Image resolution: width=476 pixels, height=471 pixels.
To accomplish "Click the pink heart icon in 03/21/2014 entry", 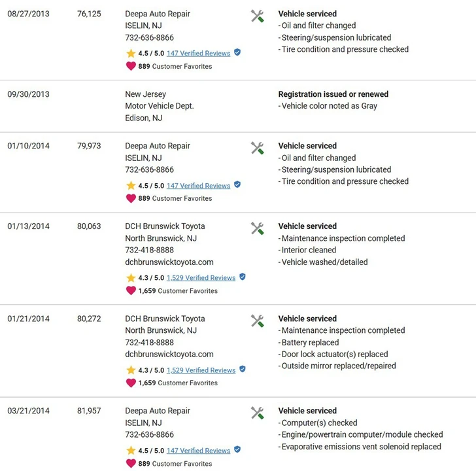I will point(131,463).
